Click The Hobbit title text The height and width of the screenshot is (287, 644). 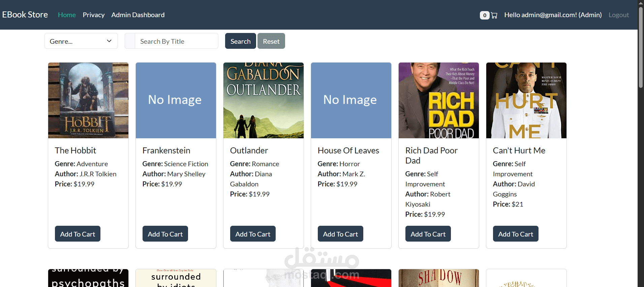(x=75, y=150)
